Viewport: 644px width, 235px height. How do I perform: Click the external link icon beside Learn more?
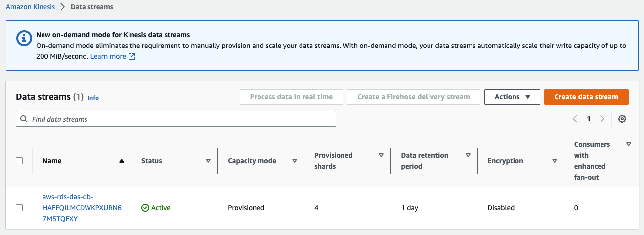click(x=132, y=56)
